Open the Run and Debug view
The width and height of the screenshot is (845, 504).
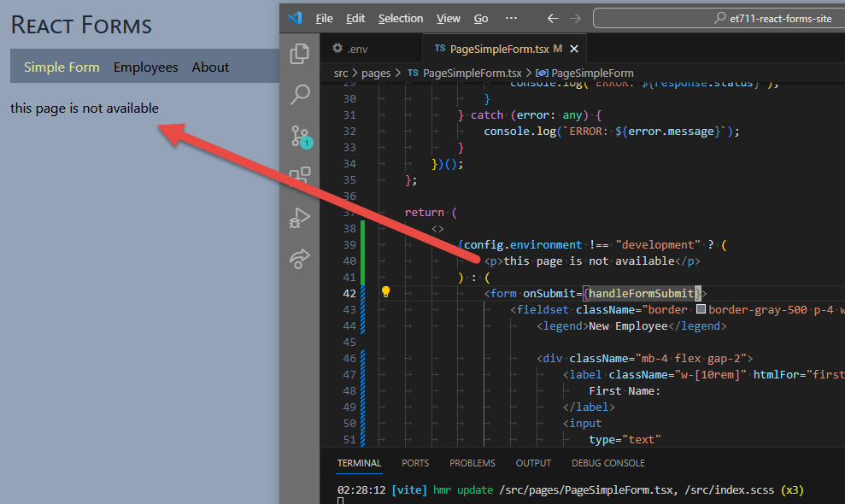click(300, 218)
